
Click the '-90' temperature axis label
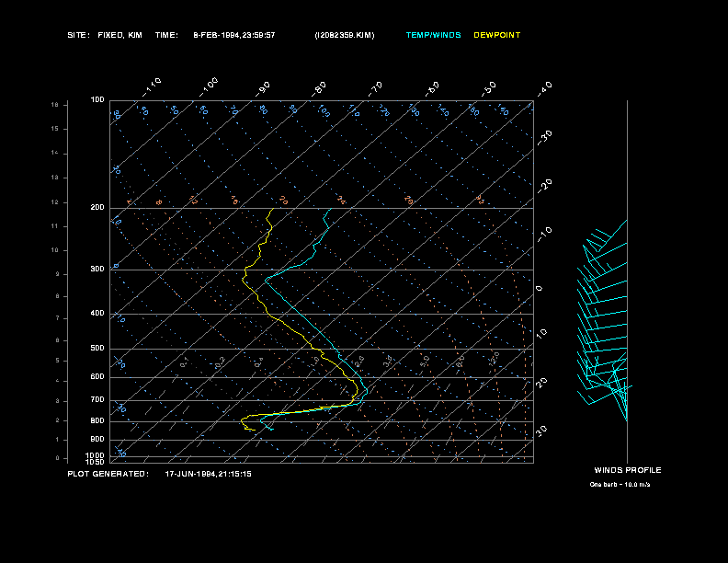(x=263, y=89)
